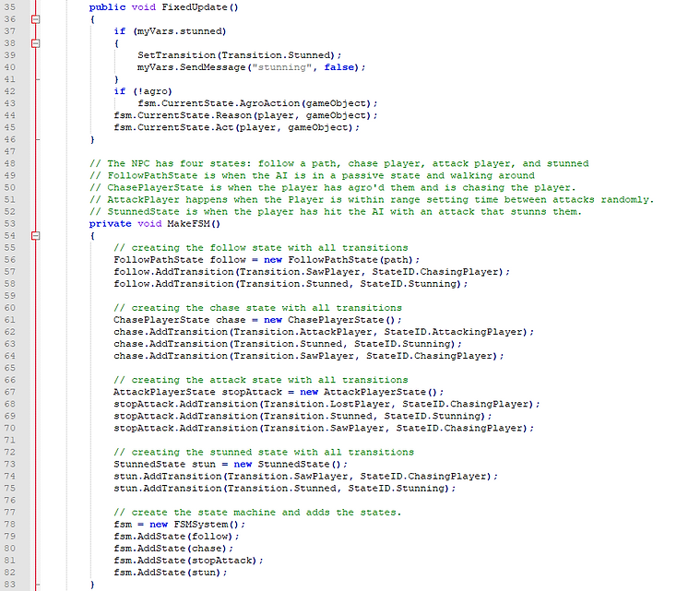
Task: Click comment starting 'AttackPlayer happens when'
Action: point(372,199)
